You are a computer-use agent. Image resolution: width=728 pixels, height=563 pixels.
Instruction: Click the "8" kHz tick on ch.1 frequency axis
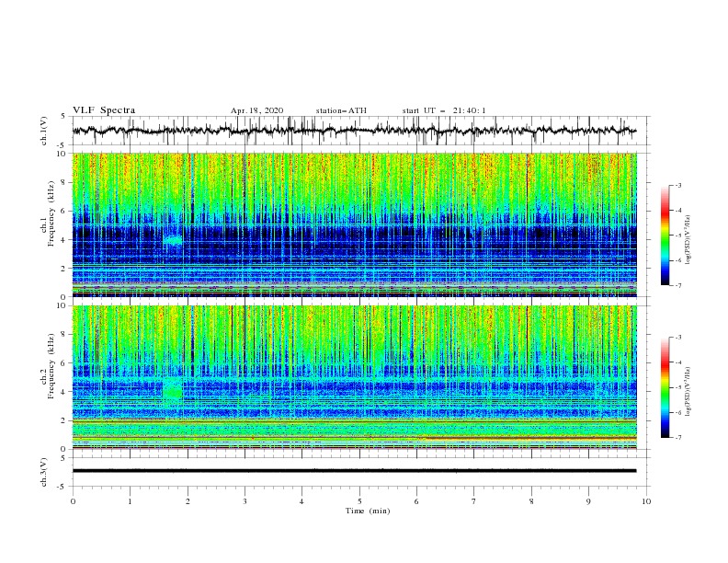65,182
